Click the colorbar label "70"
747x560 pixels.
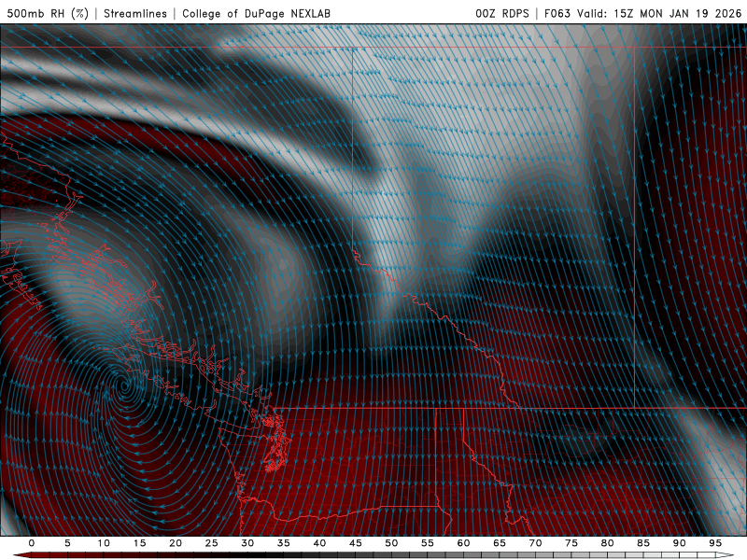[535, 543]
